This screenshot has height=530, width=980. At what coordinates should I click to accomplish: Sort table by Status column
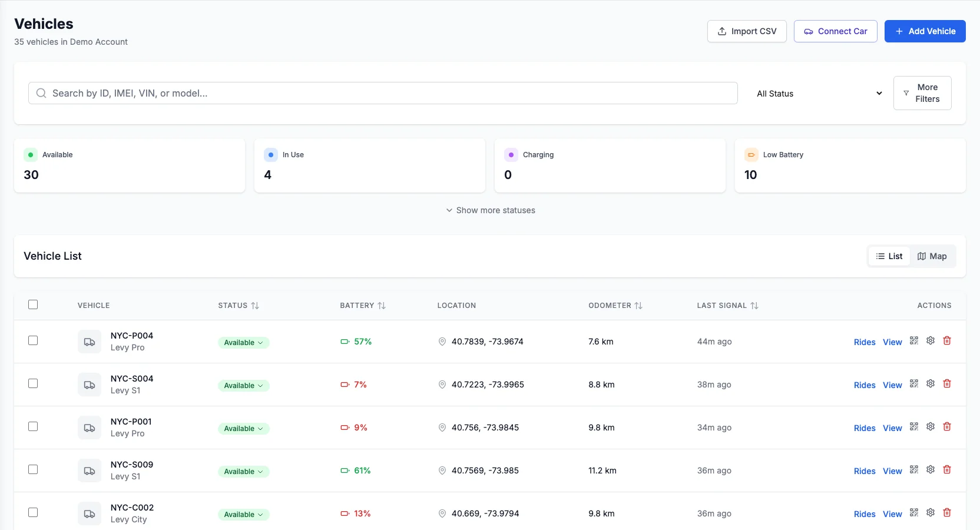coord(239,306)
